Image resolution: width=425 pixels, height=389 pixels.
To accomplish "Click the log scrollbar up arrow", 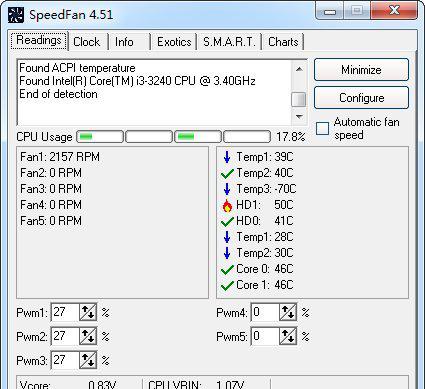I will click(x=299, y=69).
